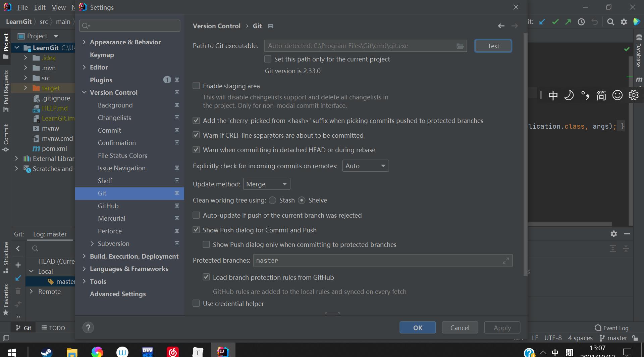Select the Stash radio button
The width and height of the screenshot is (644, 357).
click(x=273, y=200)
